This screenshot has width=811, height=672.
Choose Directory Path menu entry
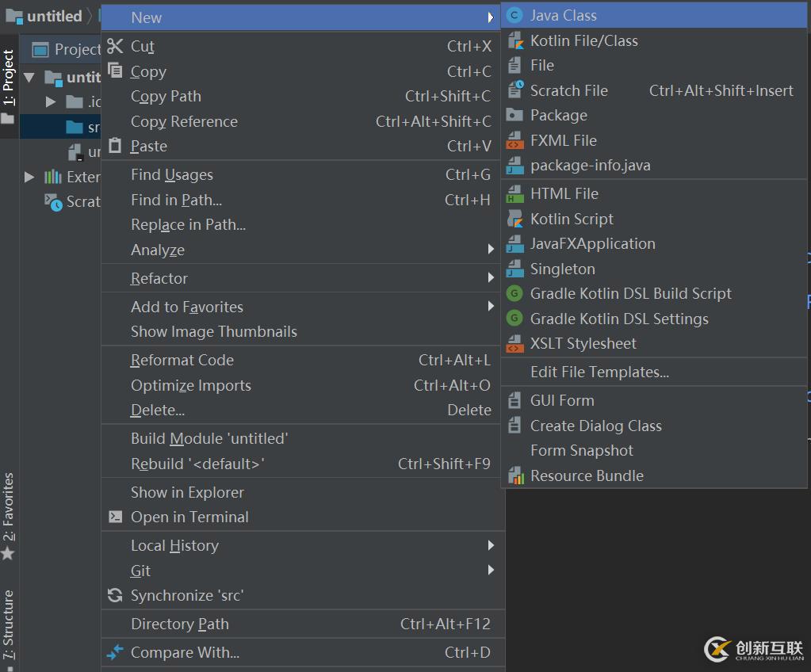coord(303,624)
